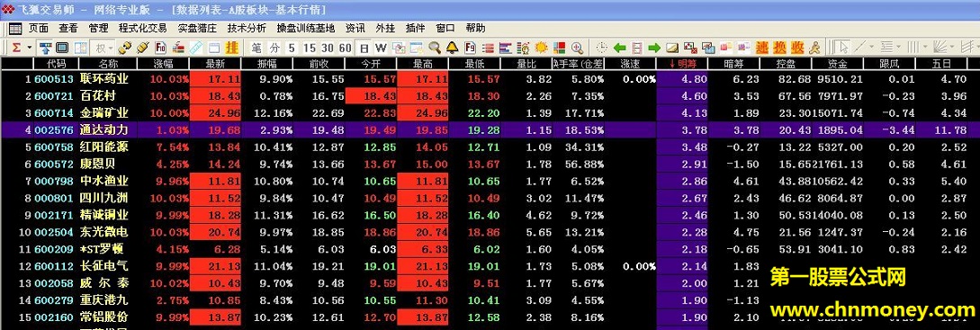Click the green right arrow forward icon
The height and width of the screenshot is (330, 980).
coord(654,48)
